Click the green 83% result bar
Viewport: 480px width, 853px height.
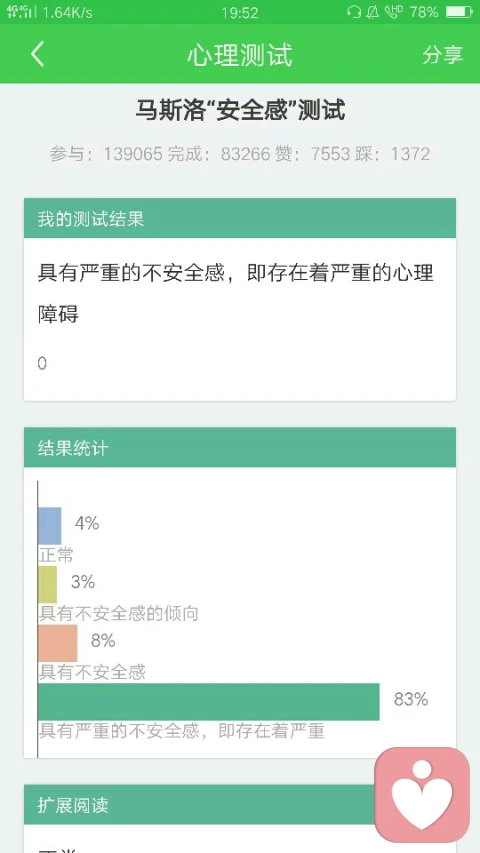(x=208, y=702)
